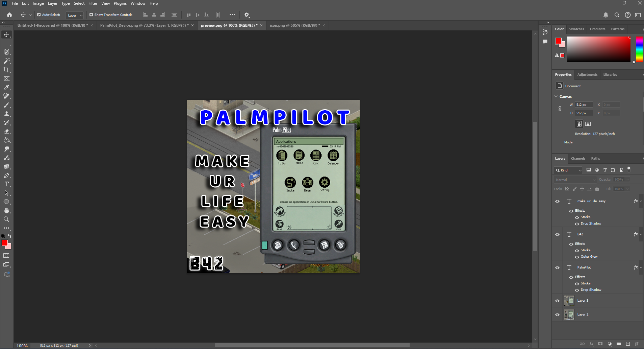644x349 pixels.
Task: Open the Normal blend mode dropdown
Action: coord(575,180)
